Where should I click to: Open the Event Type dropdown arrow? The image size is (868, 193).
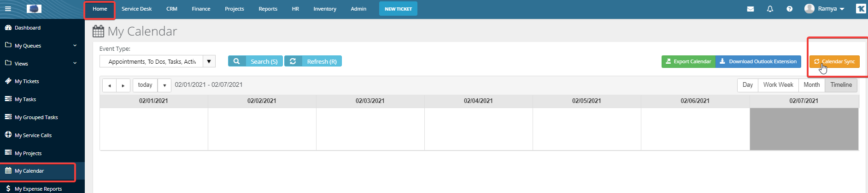pyautogui.click(x=209, y=61)
